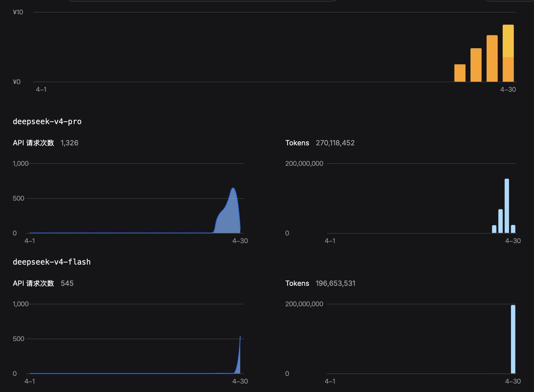
Task: Click the token total 270,118,452
Action: click(335, 143)
